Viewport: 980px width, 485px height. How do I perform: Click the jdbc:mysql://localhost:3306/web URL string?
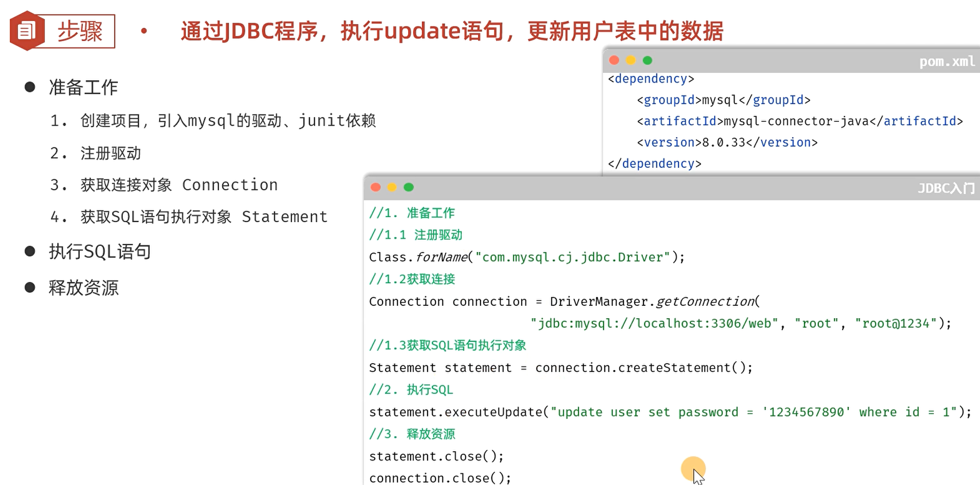pyautogui.click(x=655, y=323)
